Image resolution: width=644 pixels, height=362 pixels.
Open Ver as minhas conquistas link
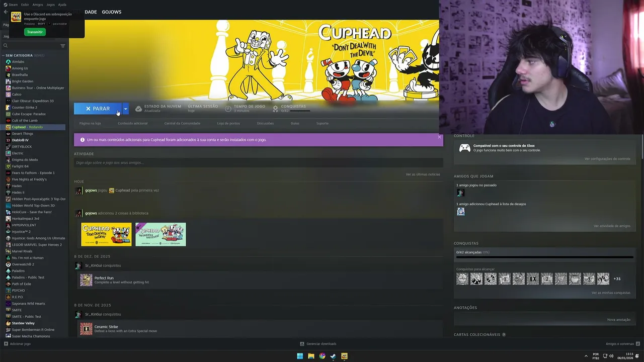click(611, 293)
